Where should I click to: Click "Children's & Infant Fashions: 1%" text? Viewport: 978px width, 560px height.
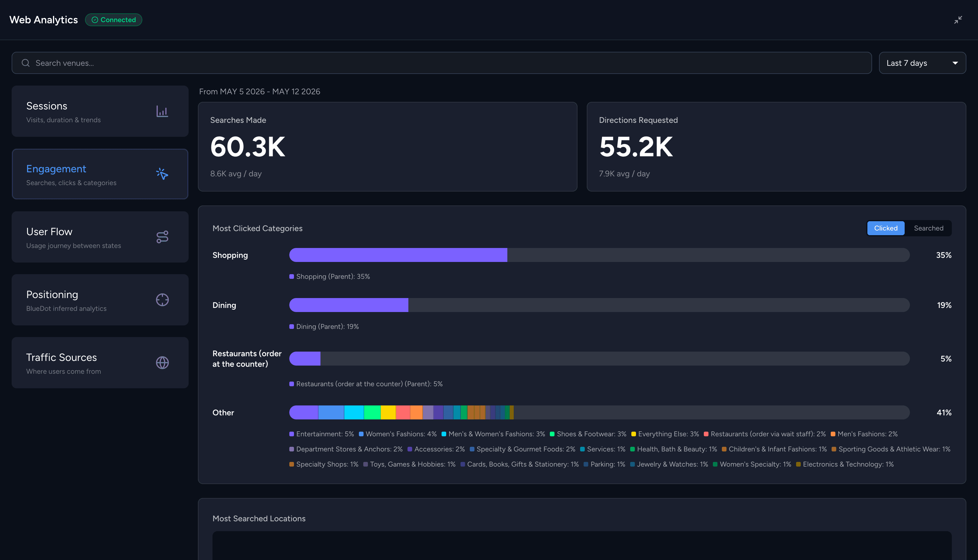(x=778, y=449)
